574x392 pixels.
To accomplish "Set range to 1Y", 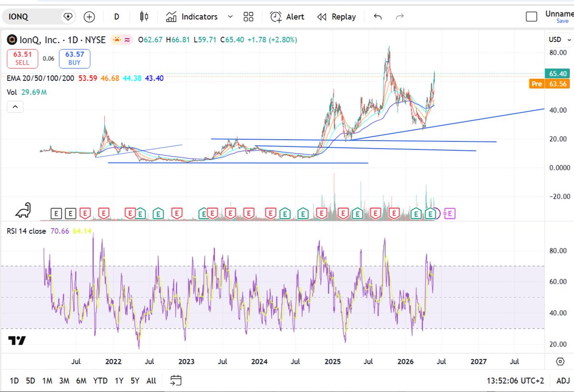I will [x=119, y=381].
